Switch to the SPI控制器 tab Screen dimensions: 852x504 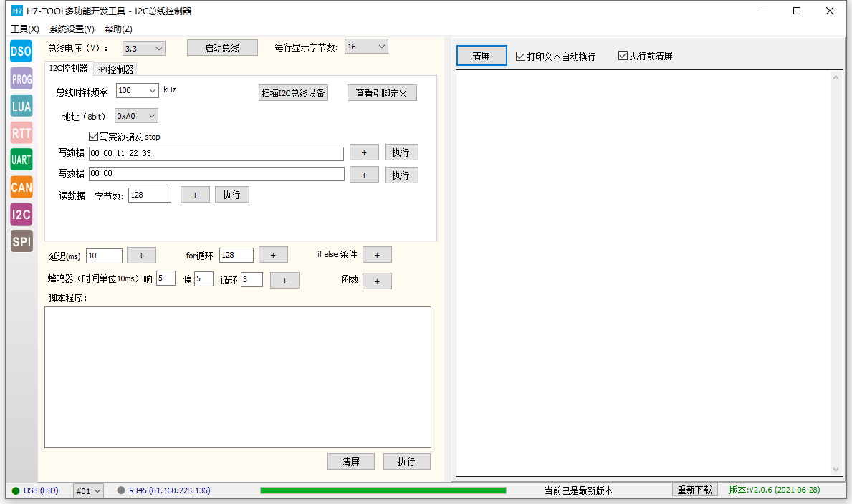pos(115,69)
